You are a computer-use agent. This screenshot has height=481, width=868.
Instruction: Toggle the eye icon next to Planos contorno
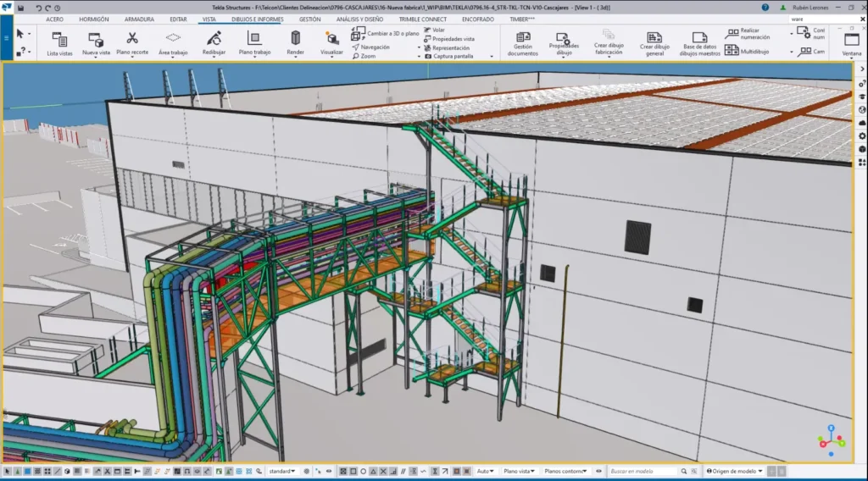[598, 471]
